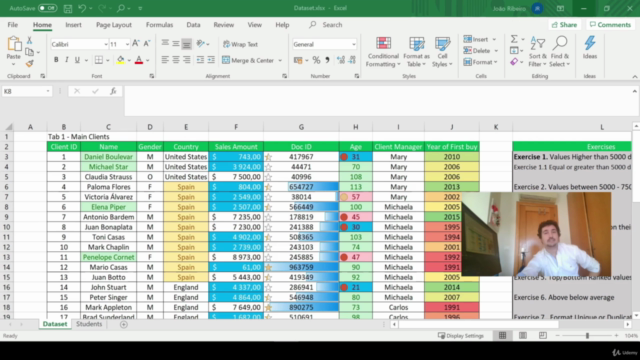Click the Increase Decimal icon
Image resolution: width=640 pixels, height=360 pixels.
(341, 60)
